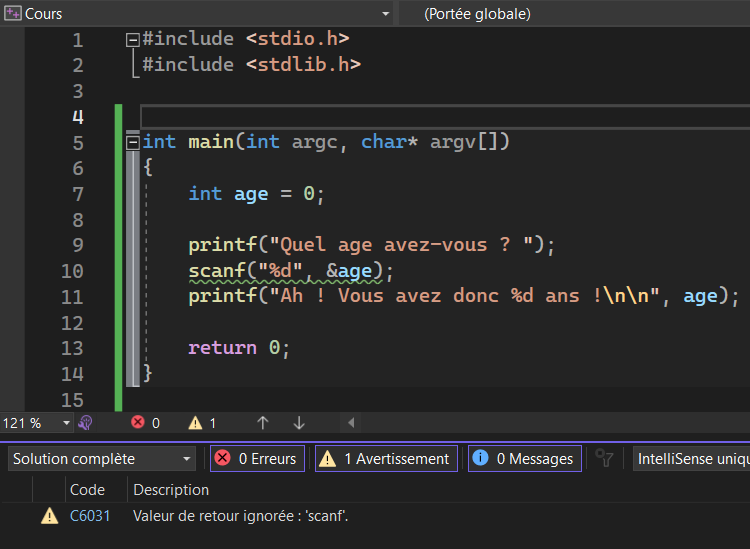Toggle the 0 Erreurs filter
This screenshot has width=750, height=549.
(257, 459)
